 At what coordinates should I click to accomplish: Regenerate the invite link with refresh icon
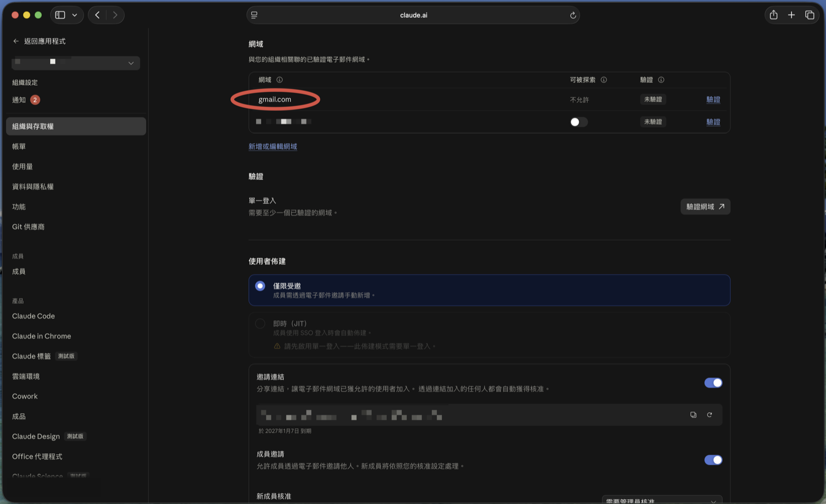click(710, 415)
